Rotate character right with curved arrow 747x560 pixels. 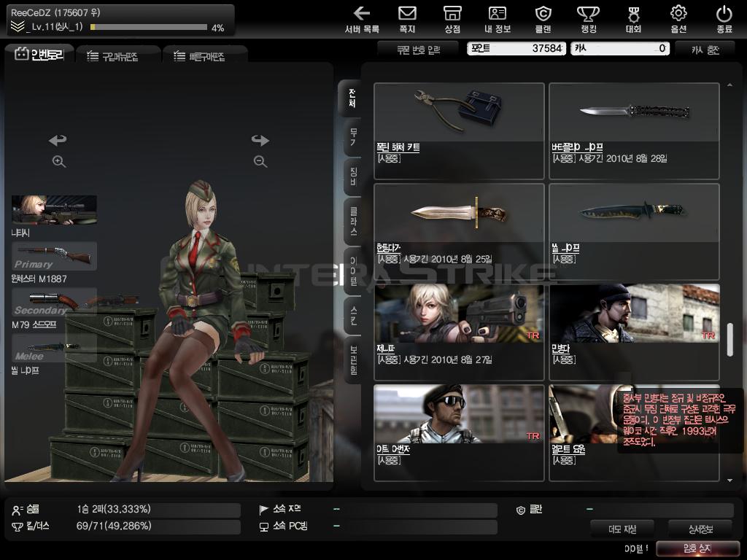pos(260,140)
